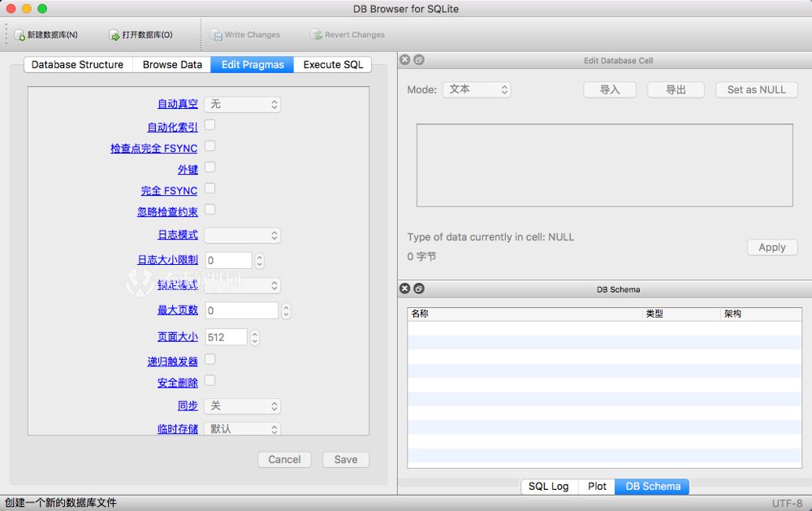This screenshot has height=511, width=812.
Task: Switch to the Execute SQL tab
Action: (x=332, y=64)
